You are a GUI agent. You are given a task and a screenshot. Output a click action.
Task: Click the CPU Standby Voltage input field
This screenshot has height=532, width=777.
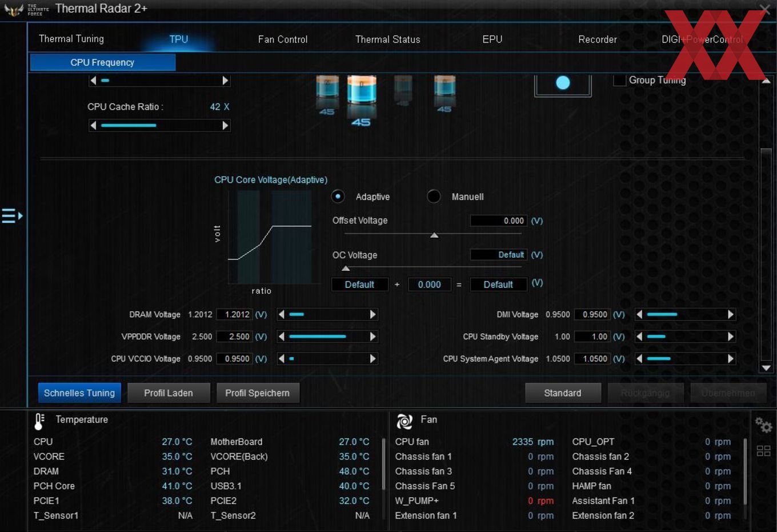coord(592,337)
